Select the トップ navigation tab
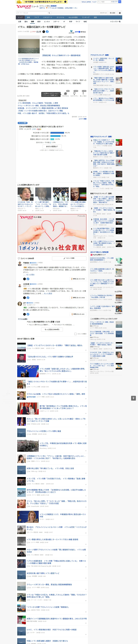Screen dimensions: 138x644 click(20, 17)
